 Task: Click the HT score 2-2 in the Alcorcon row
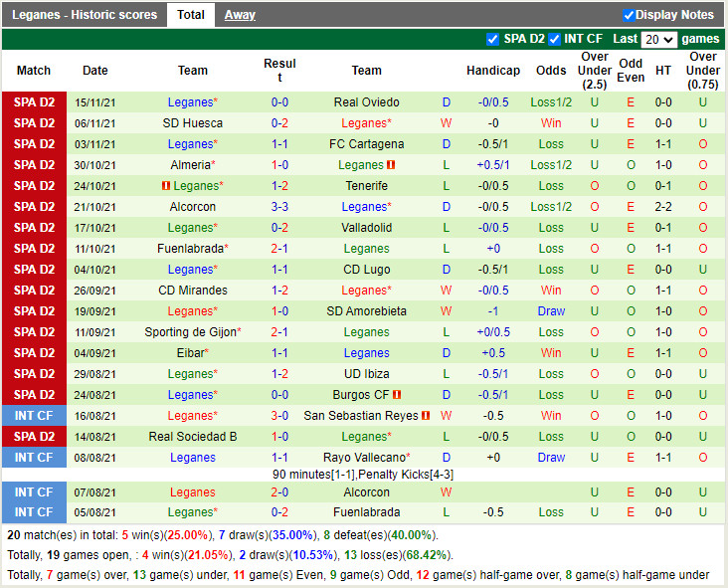[663, 207]
